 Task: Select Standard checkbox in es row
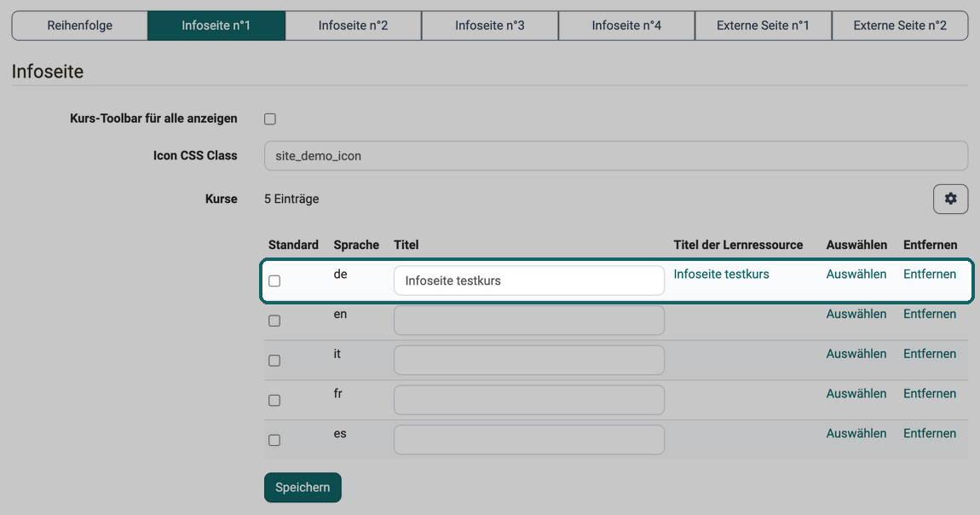click(274, 440)
